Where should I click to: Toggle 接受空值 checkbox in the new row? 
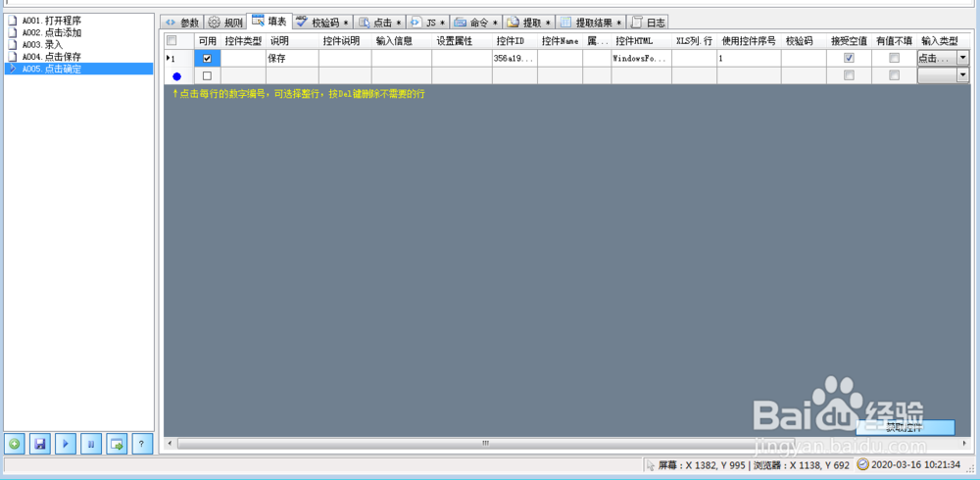click(x=849, y=75)
